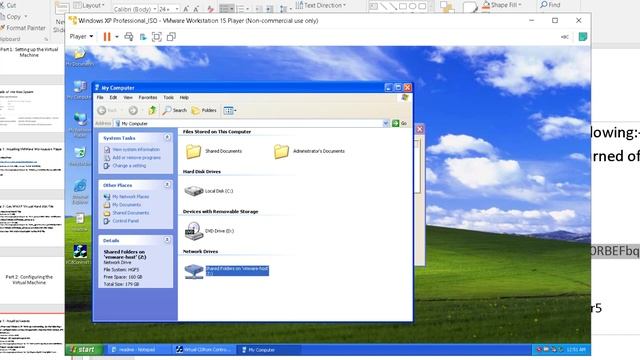Open View menu in My Computer

[x=128, y=98]
